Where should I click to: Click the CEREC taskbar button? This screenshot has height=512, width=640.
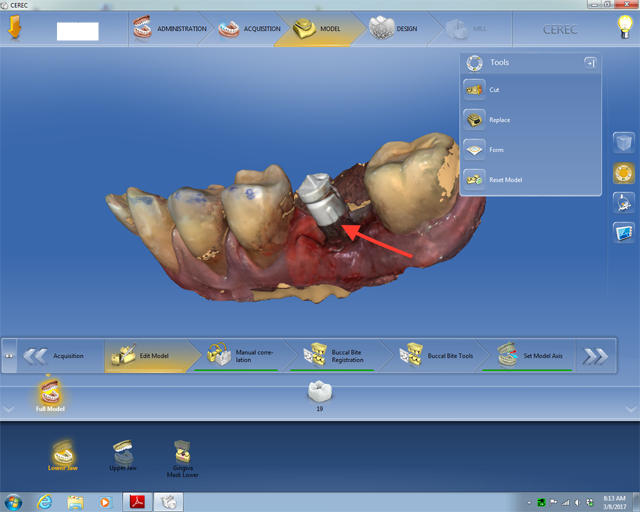[x=168, y=502]
